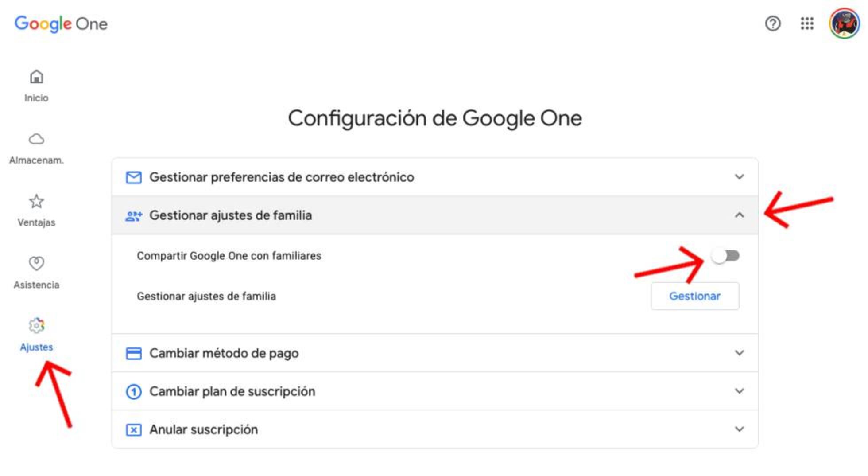Expand Gestionar preferencias de correo electrónico
This screenshot has height=476, width=868.
click(739, 177)
